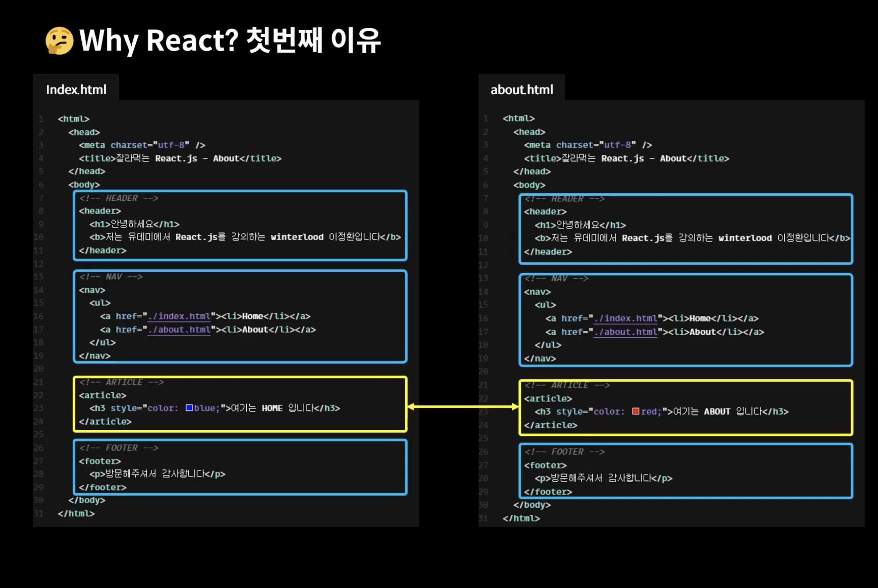This screenshot has height=588, width=878.
Task: Click the opening <article> tag in about.html
Action: tap(548, 399)
